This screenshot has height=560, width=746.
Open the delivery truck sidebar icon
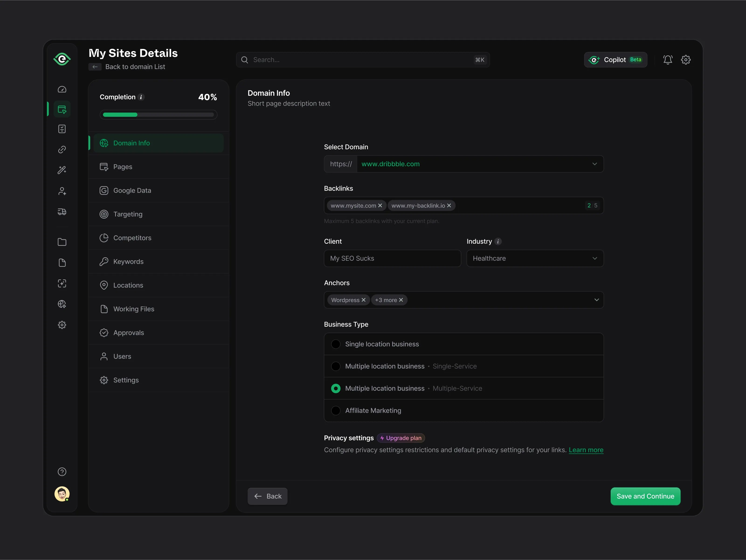62,212
